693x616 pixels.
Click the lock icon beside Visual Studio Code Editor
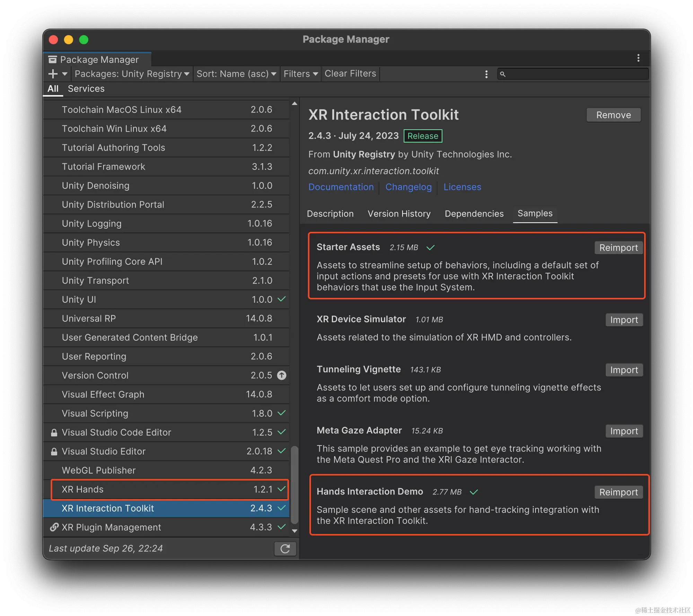(x=54, y=432)
